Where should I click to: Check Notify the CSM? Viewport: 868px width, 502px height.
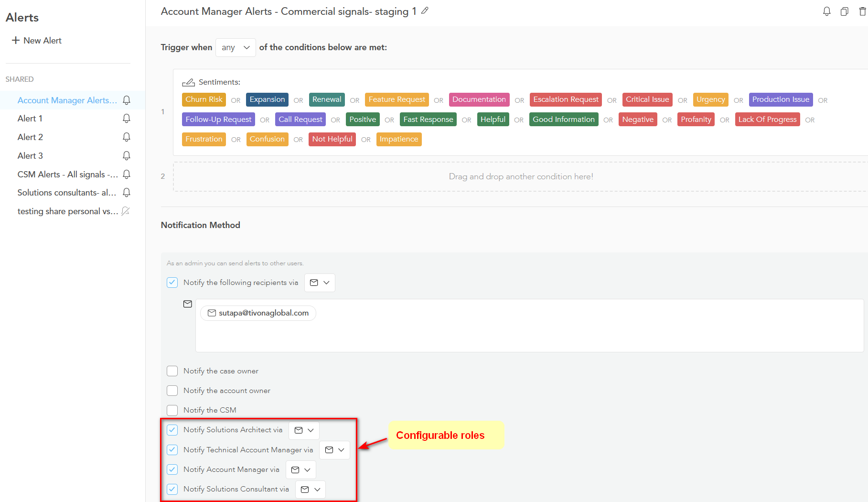tap(172, 410)
